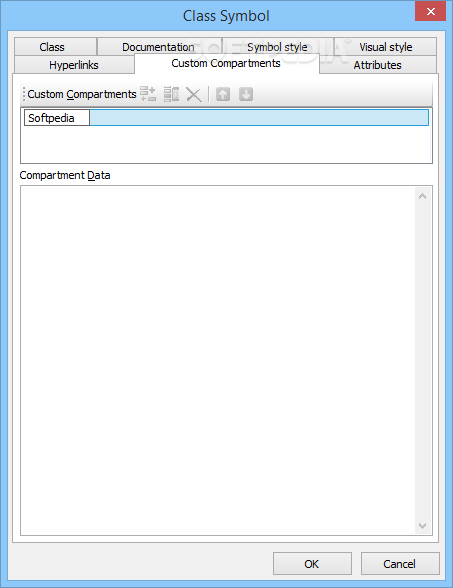Move compartment up with arrow icon
Image resolution: width=453 pixels, height=588 pixels.
click(x=223, y=94)
